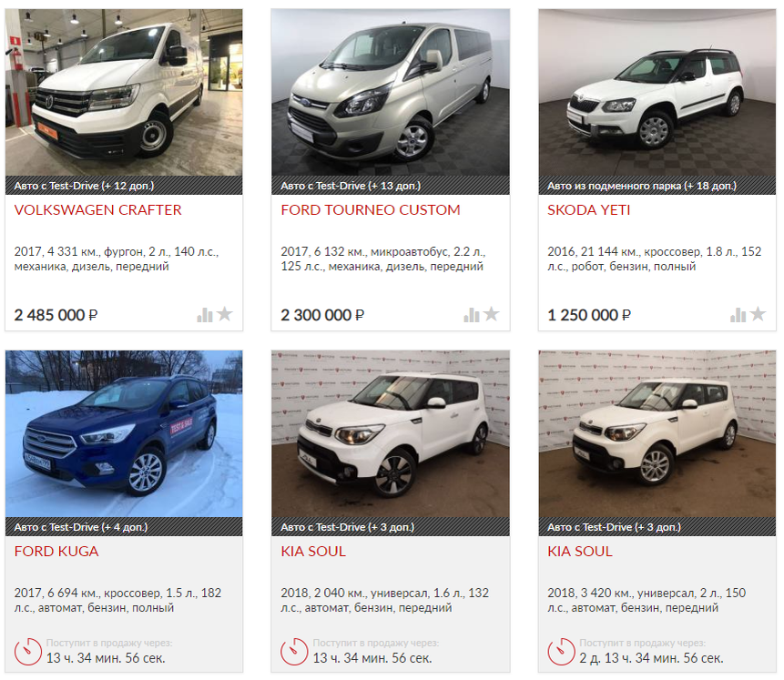The width and height of the screenshot is (784, 680).
Task: Click the Ford Kuga 'Авто с Test-Drive (+ 4 доп.)' banner
Action: [x=124, y=527]
